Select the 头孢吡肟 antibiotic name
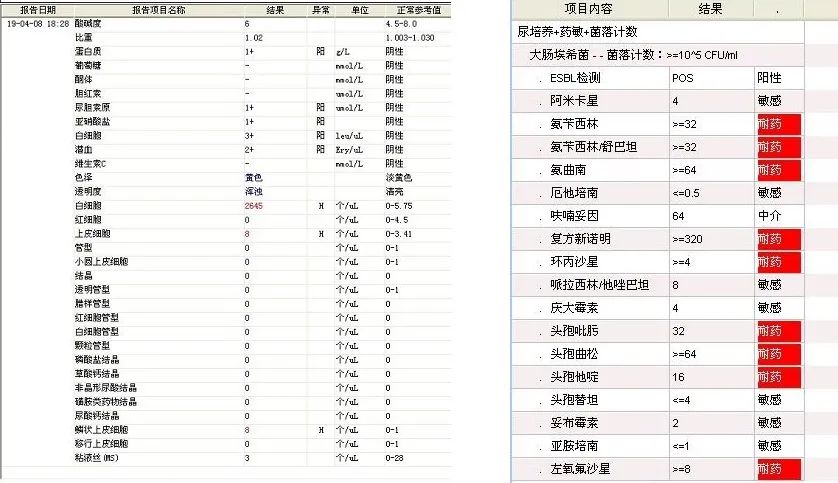This screenshot has height=483, width=838. pyautogui.click(x=574, y=331)
